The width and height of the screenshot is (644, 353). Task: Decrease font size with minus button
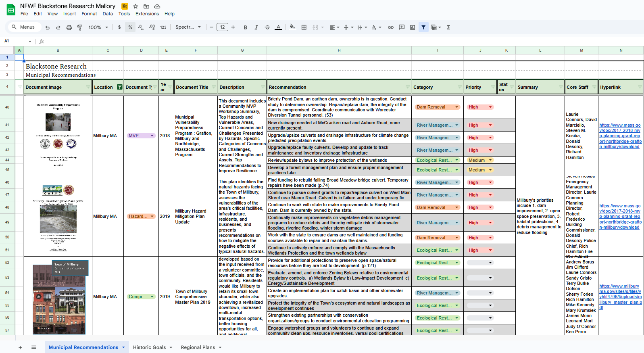(211, 27)
